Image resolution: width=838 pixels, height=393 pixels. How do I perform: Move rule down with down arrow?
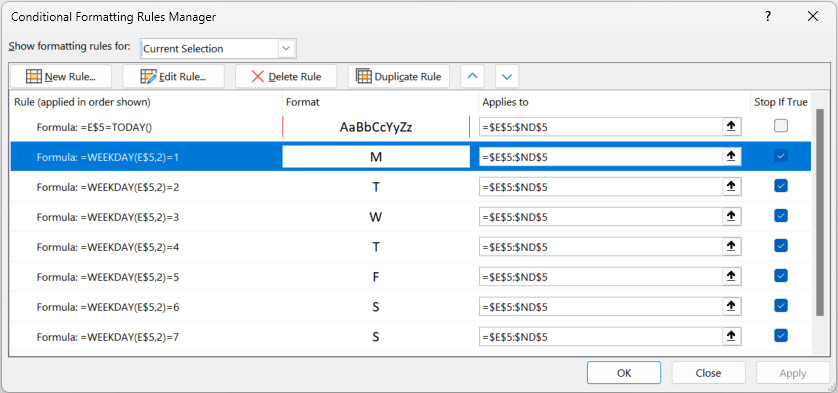pos(507,76)
